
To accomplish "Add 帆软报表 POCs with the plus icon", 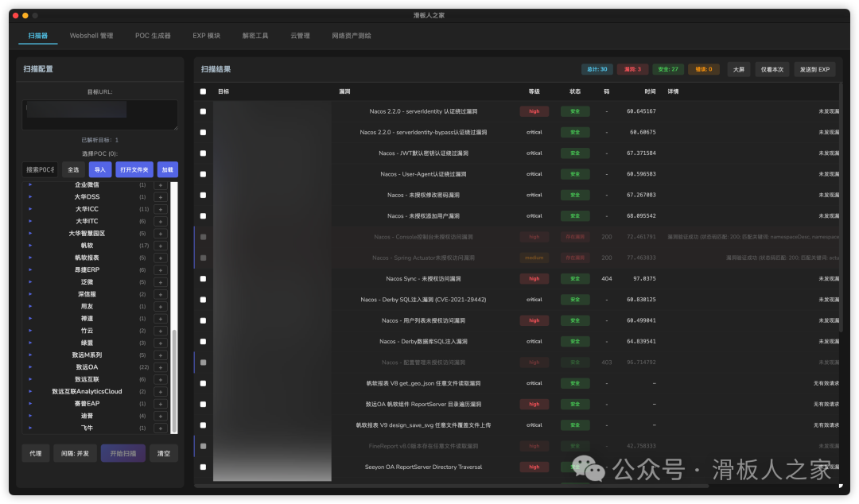I will pyautogui.click(x=161, y=258).
